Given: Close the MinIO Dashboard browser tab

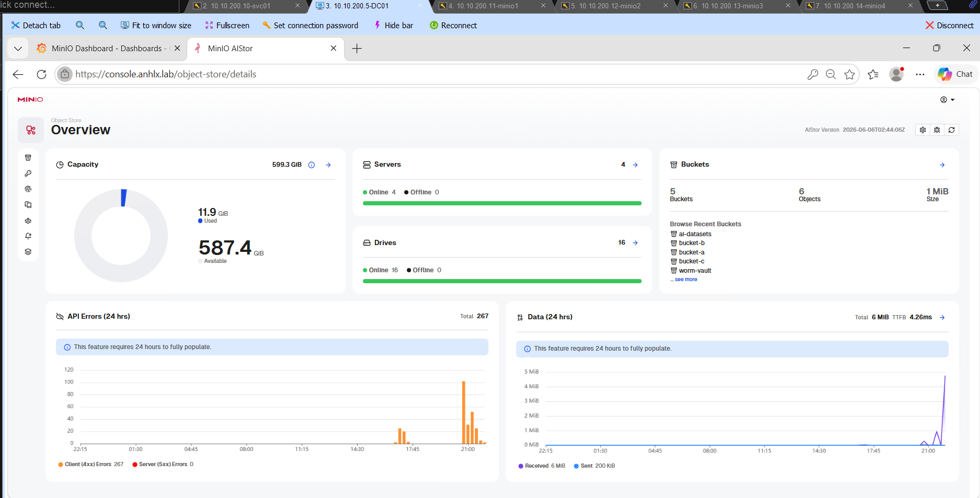Looking at the screenshot, I should (177, 49).
